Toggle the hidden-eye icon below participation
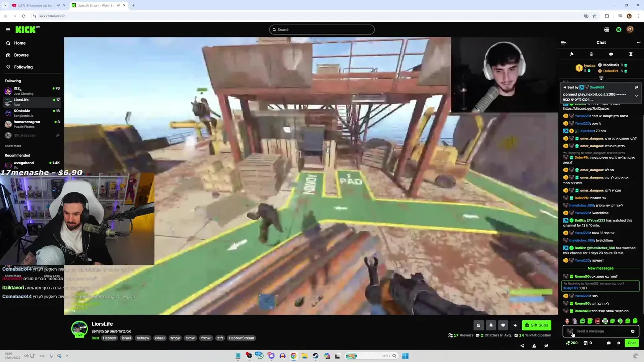This screenshot has height=362, width=644. pos(546,346)
